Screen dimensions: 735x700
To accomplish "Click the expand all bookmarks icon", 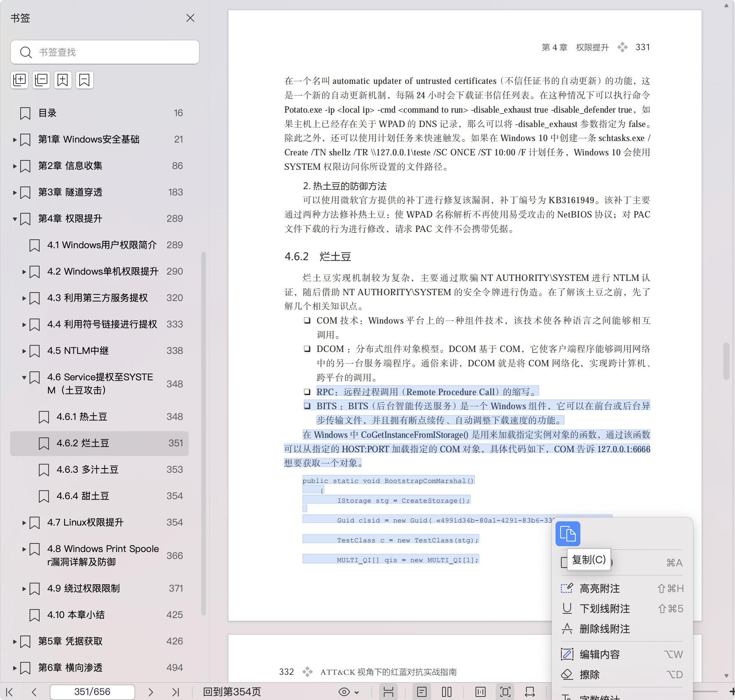I will [x=19, y=80].
